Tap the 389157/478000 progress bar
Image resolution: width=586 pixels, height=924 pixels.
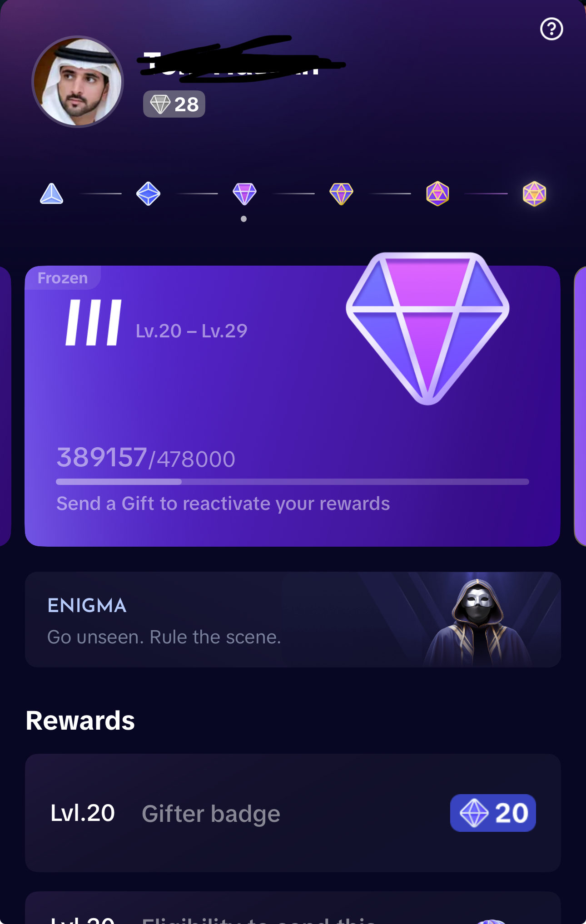[293, 481]
